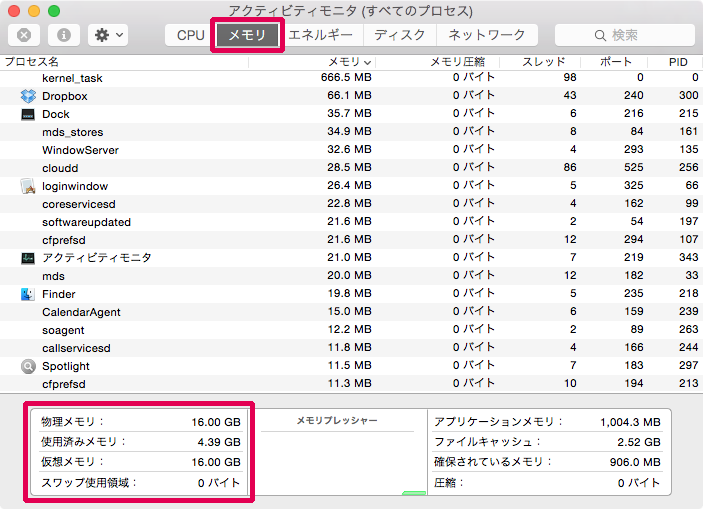Image resolution: width=703 pixels, height=509 pixels.
Task: Select the mds_stores process
Action: 73,132
